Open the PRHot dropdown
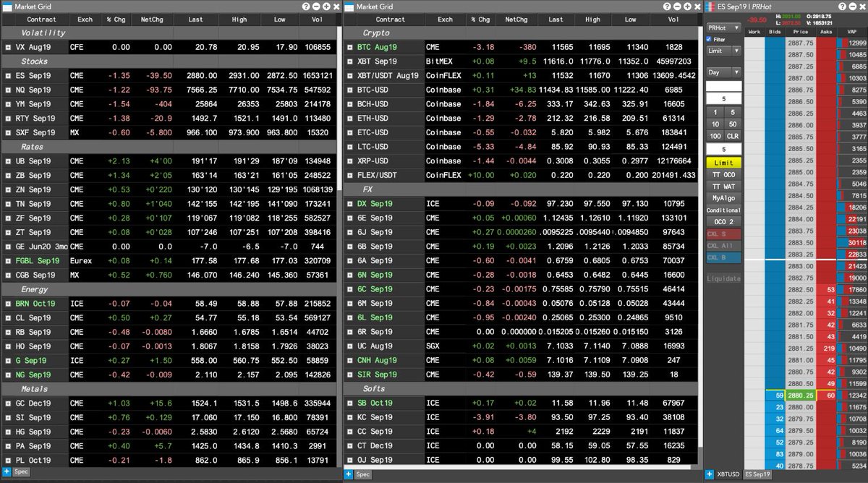This screenshot has height=483, width=868. [x=723, y=27]
